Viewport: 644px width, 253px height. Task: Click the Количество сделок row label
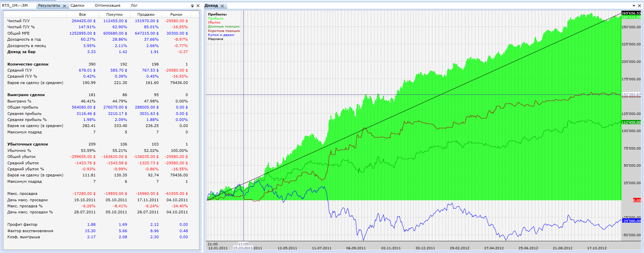click(28, 64)
